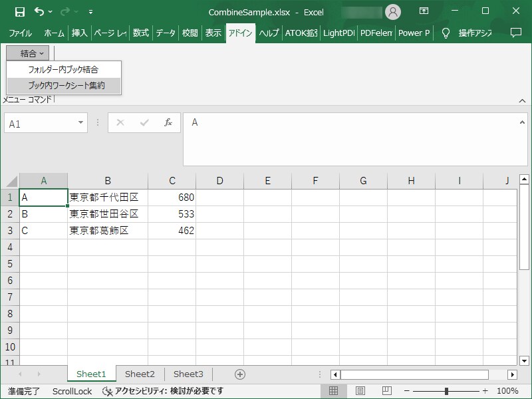532x399 pixels.
Task: Click the Select All corner triangle
Action: click(12, 181)
